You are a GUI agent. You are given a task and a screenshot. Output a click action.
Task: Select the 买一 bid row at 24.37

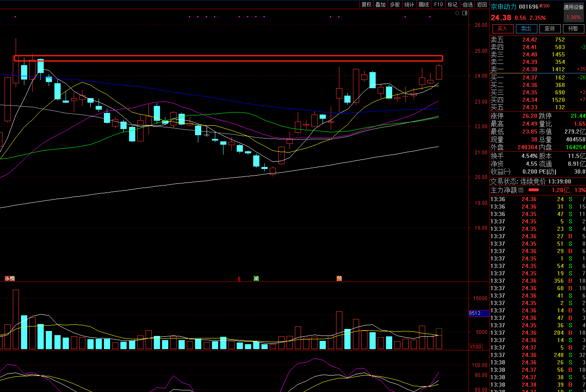point(538,77)
